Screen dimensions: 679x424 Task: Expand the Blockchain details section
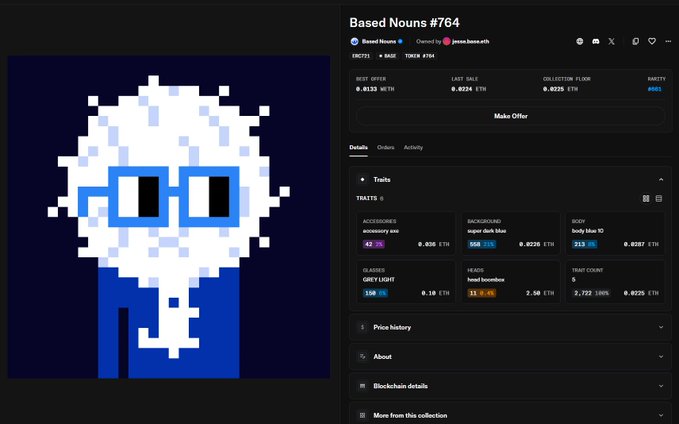coord(661,386)
